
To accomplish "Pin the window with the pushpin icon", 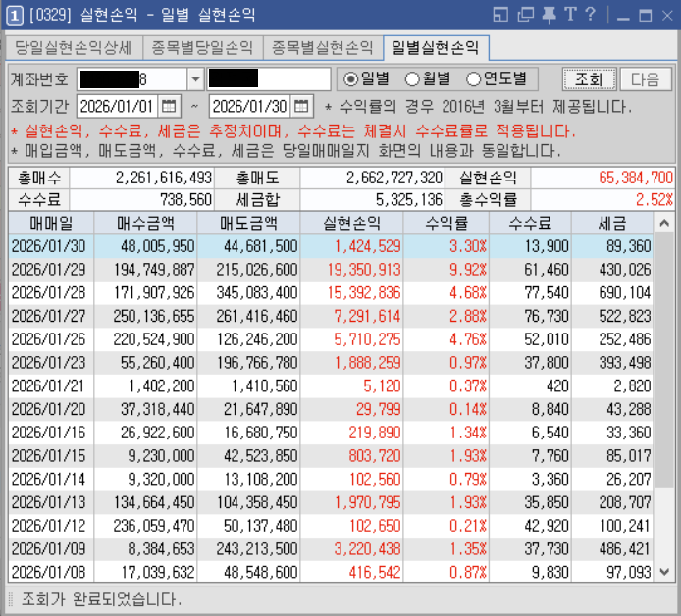I will [550, 15].
